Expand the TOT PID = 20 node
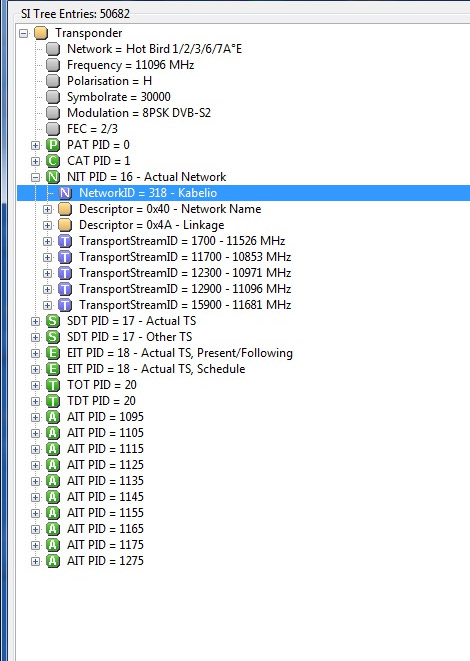Screen dimensions: 470x661 point(35,385)
